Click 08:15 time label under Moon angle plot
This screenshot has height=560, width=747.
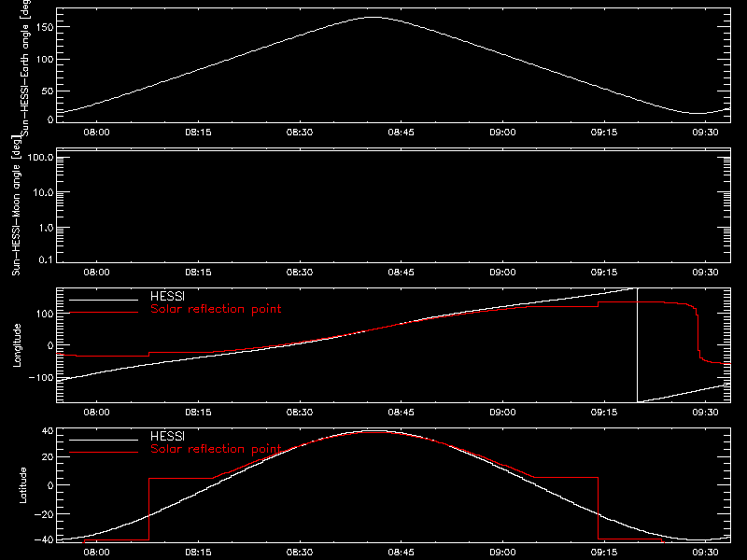[198, 273]
